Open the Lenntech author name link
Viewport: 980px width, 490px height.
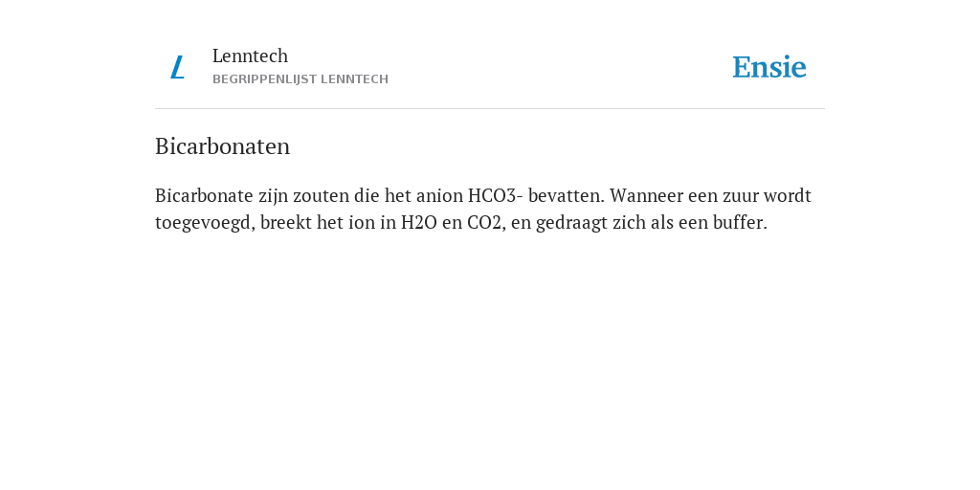(250, 56)
